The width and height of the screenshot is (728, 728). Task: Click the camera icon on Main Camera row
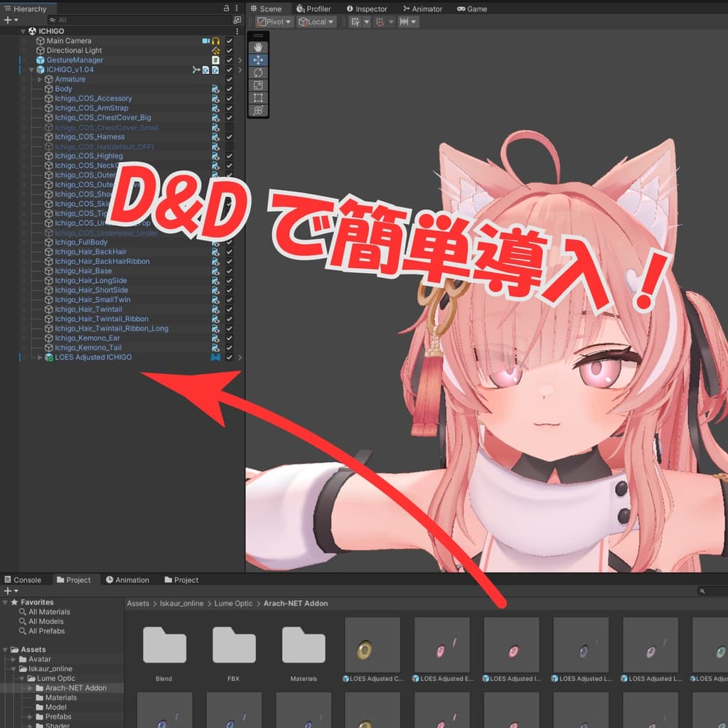(x=205, y=41)
